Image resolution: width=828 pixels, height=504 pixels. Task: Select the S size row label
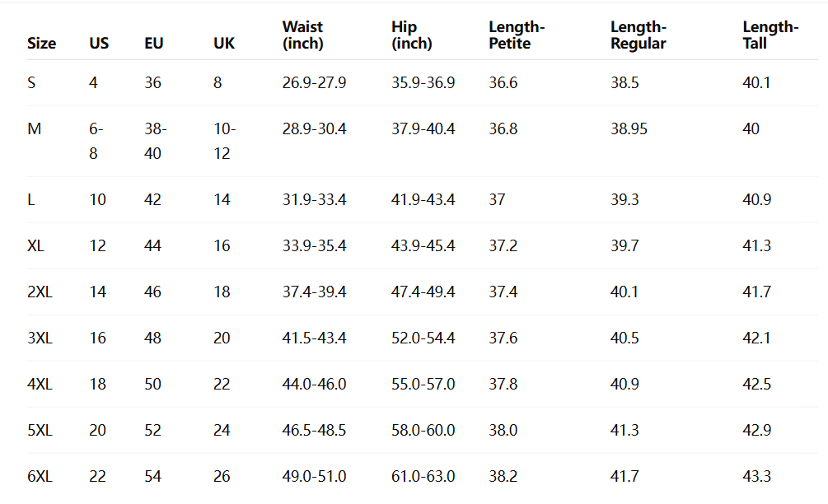[31, 83]
